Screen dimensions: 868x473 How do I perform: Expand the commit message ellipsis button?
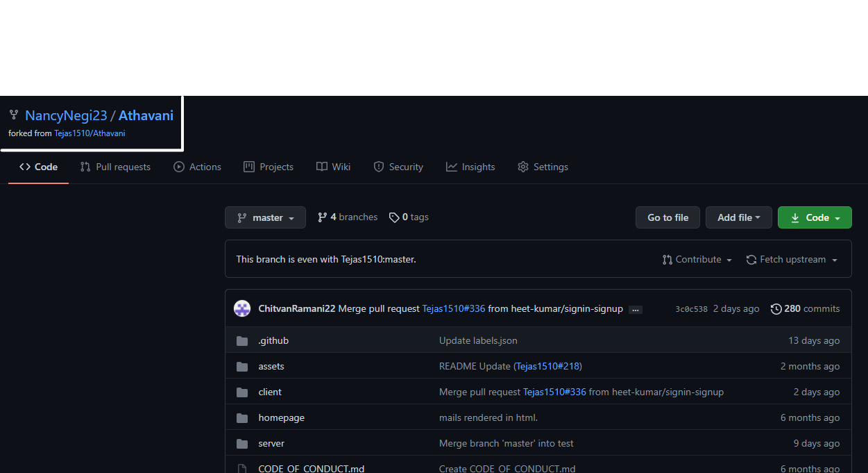click(636, 310)
